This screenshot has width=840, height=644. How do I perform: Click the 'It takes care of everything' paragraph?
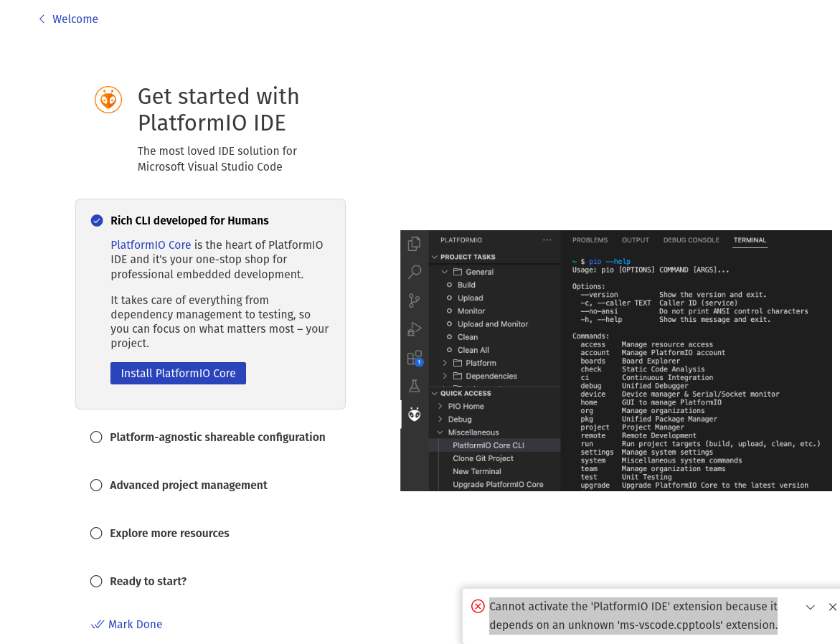(220, 321)
